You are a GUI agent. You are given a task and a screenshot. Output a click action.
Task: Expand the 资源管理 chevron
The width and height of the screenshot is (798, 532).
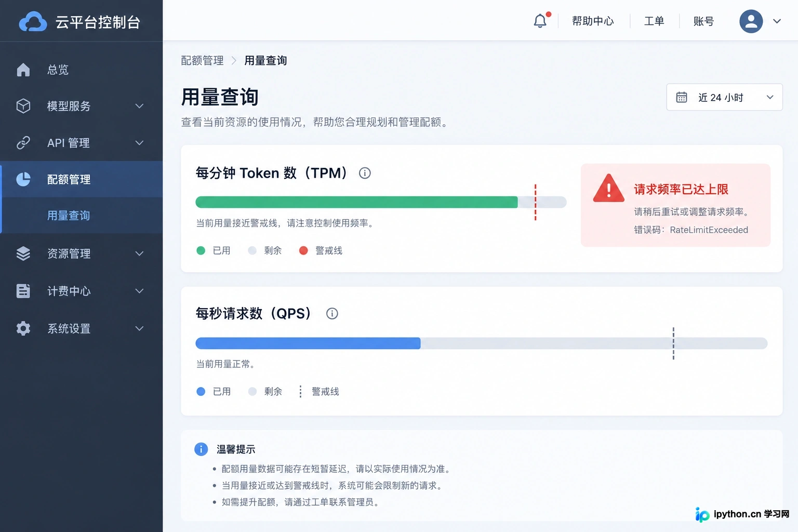point(139,254)
